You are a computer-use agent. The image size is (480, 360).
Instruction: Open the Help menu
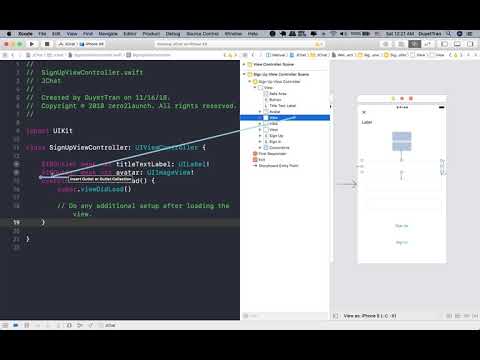pyautogui.click(x=253, y=34)
